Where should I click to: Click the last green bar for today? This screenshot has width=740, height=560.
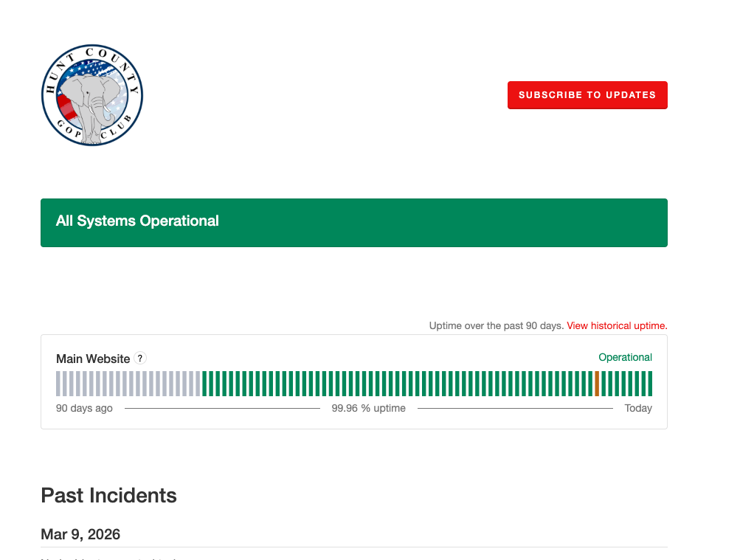[x=650, y=384]
